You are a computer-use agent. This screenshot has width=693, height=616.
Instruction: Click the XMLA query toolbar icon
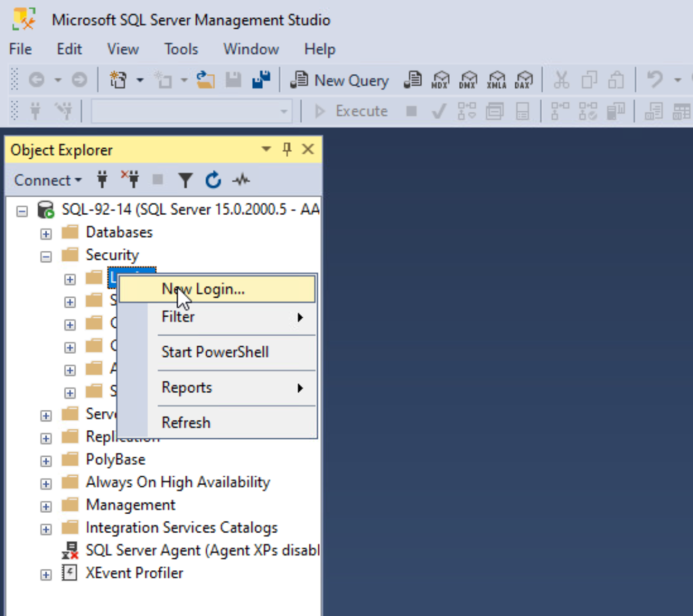(497, 80)
